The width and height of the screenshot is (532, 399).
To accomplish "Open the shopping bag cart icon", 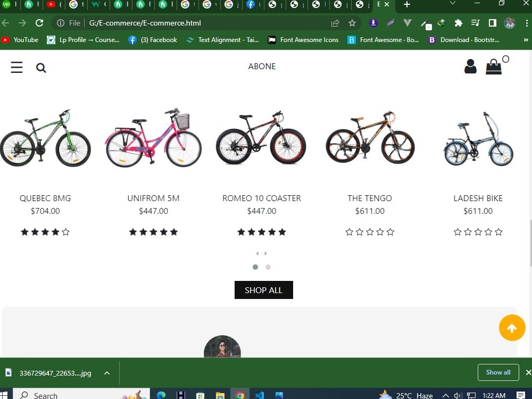I will [494, 66].
